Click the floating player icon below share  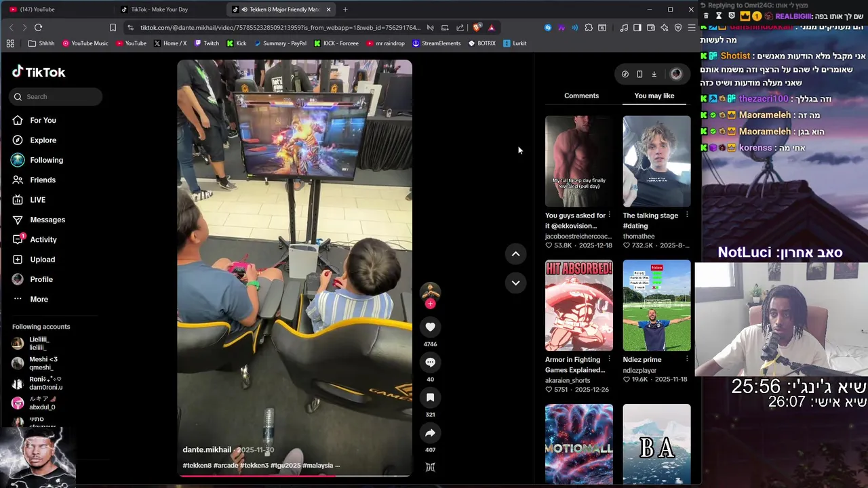[x=430, y=467]
